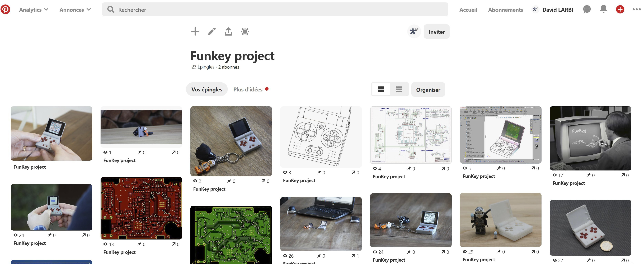This screenshot has width=644, height=264.
Task: Click saves pin icon on schematic pin stats
Action: (409, 168)
